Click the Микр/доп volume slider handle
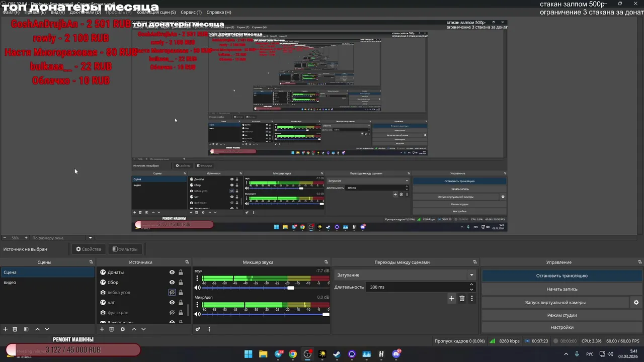644x362 pixels. pos(326,314)
